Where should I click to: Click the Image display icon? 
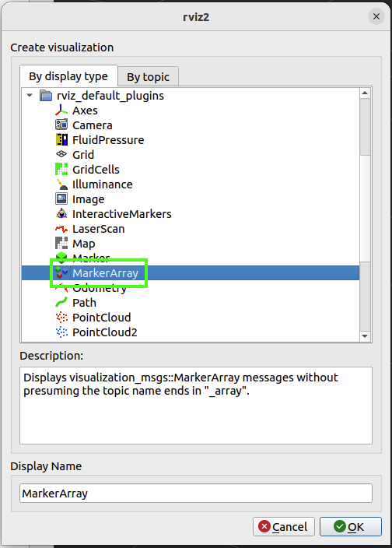[x=61, y=198]
